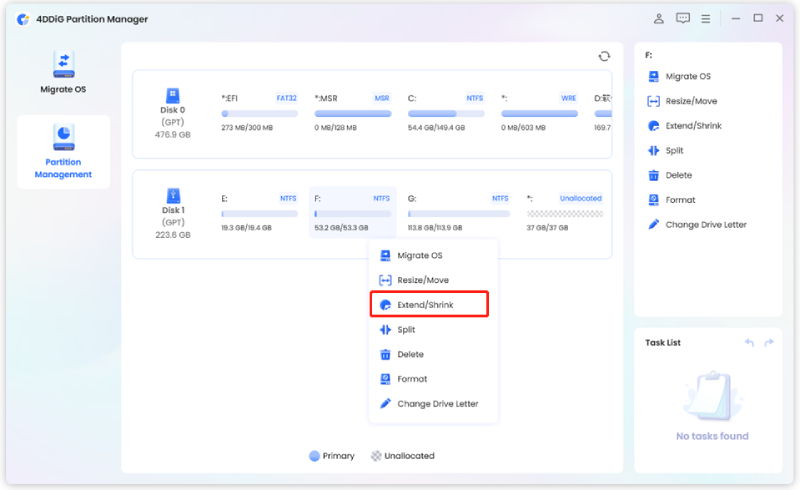Undo the last task in Task List

(x=749, y=342)
